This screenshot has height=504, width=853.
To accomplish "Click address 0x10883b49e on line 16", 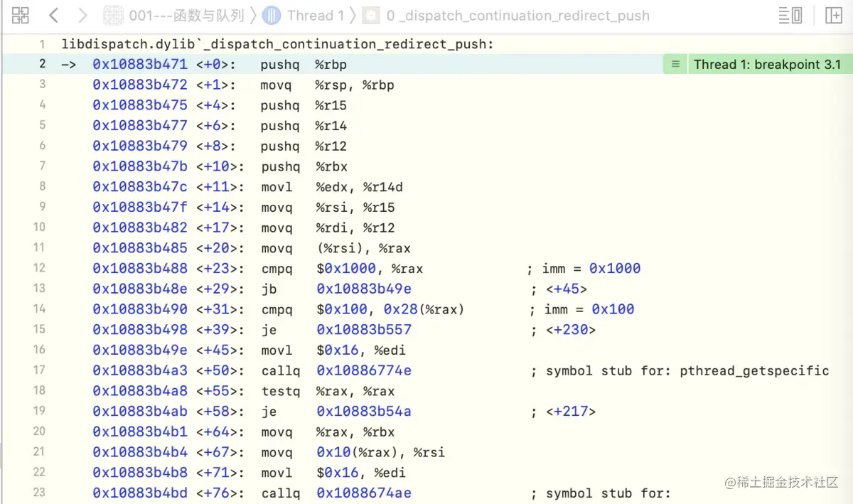I will (x=140, y=350).
